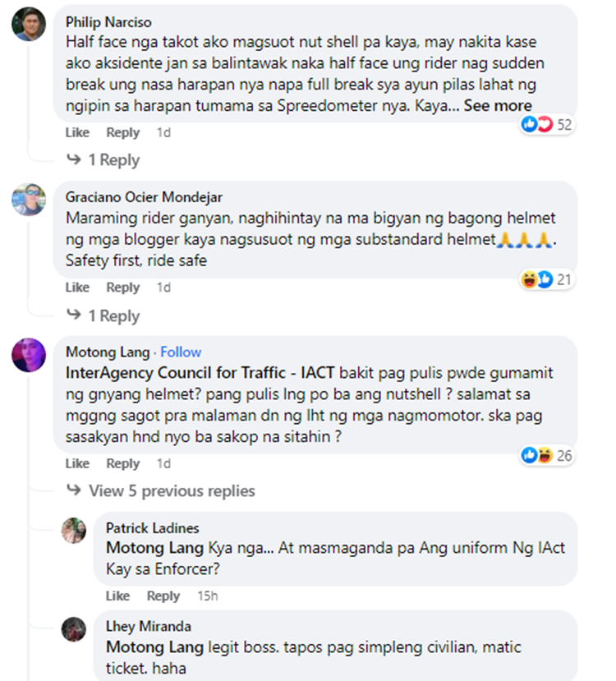
Task: Open Philip Narciso's profile picture
Action: 29,25
